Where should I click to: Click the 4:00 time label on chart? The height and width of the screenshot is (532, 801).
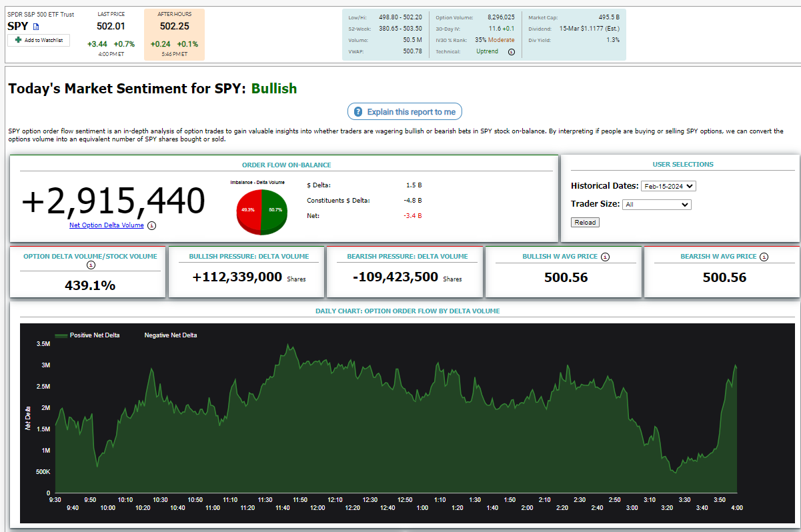click(x=736, y=508)
